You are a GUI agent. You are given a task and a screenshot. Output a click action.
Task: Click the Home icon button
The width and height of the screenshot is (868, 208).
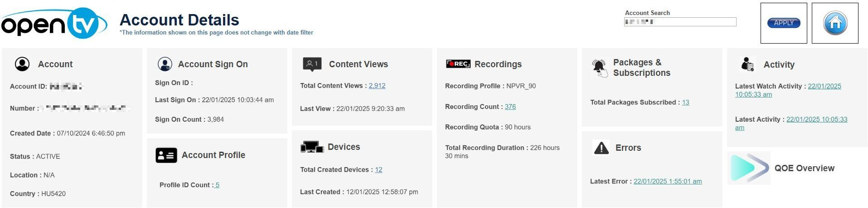(x=834, y=23)
